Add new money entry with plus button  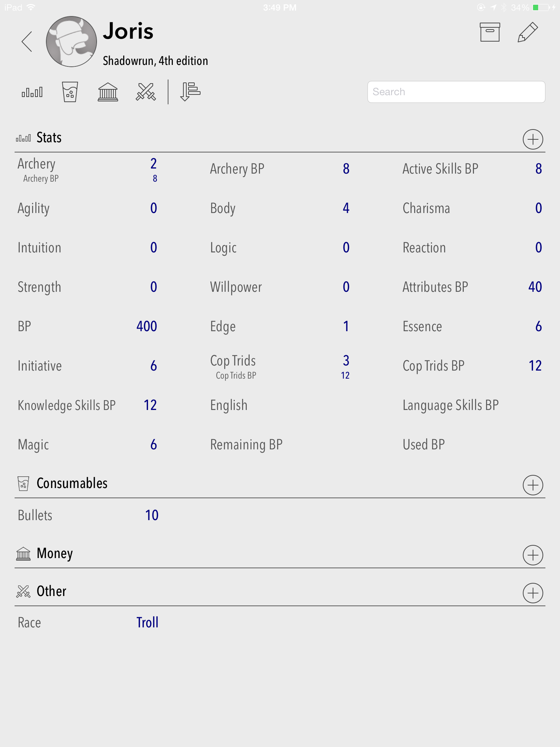(533, 555)
